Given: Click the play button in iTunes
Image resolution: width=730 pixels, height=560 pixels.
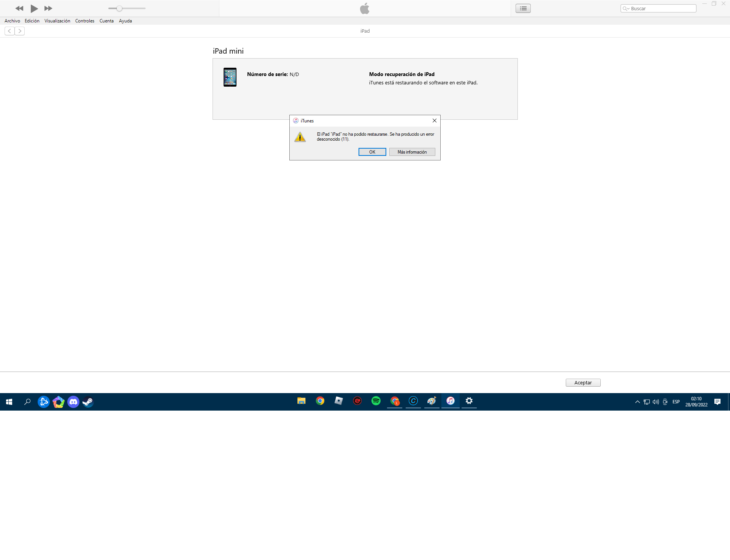Looking at the screenshot, I should 34,8.
